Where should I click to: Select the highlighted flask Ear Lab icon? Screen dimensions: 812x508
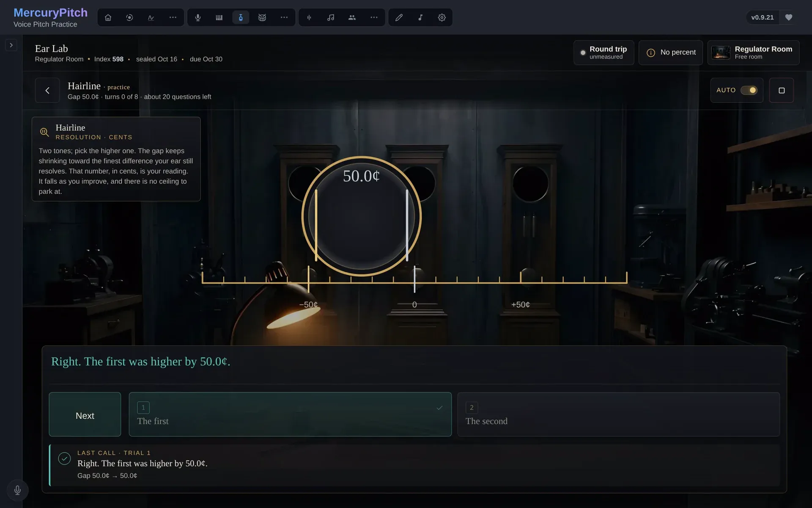pos(241,17)
